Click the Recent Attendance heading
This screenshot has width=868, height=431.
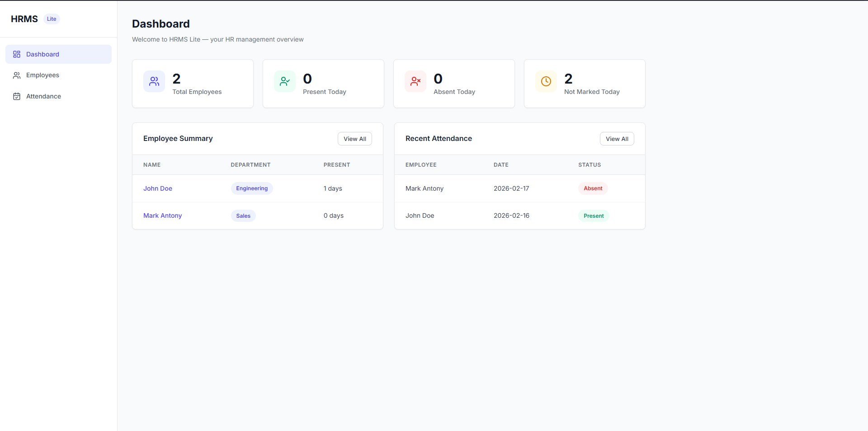coord(439,139)
